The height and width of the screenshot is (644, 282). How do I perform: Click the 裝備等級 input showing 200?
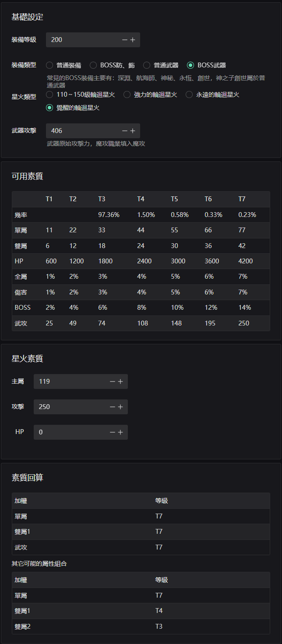[79, 39]
